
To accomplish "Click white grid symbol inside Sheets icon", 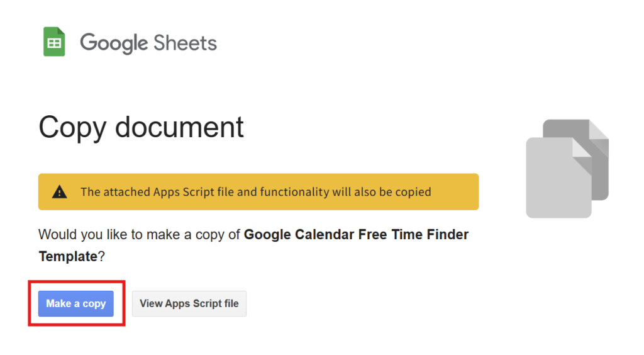I will pos(54,43).
